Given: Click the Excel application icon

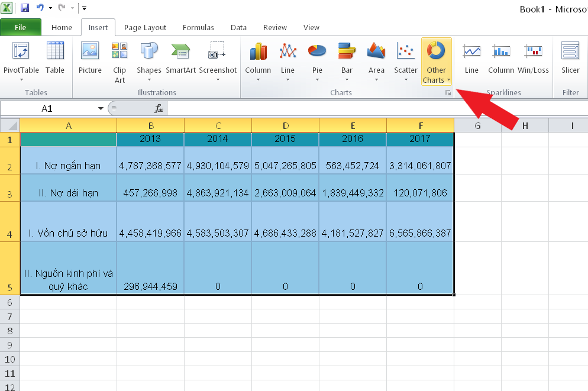Looking at the screenshot, I should [7, 8].
